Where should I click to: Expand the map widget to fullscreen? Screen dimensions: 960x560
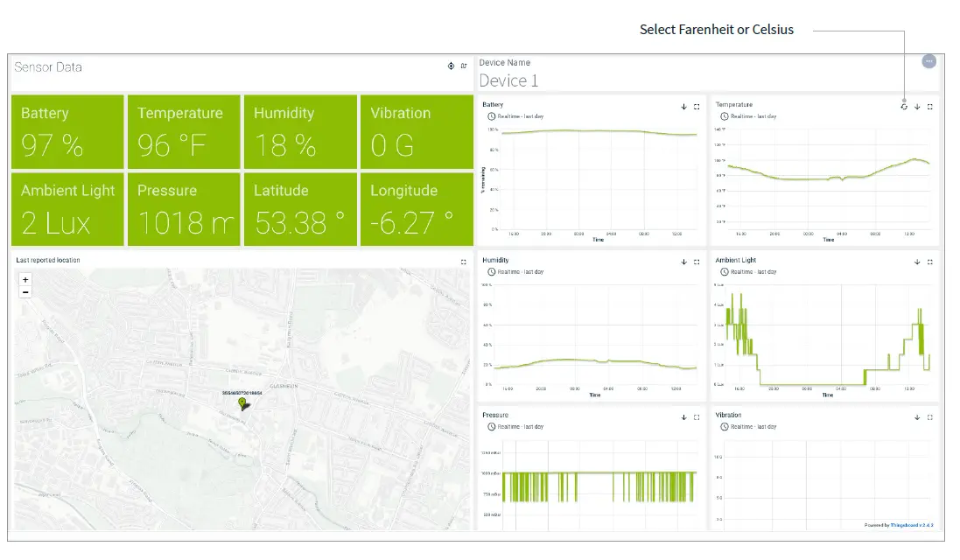point(464,262)
